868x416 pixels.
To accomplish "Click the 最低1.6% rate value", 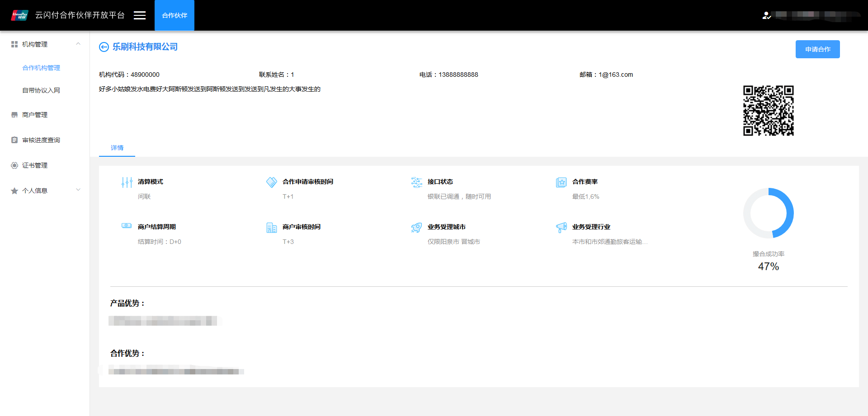I will point(586,196).
